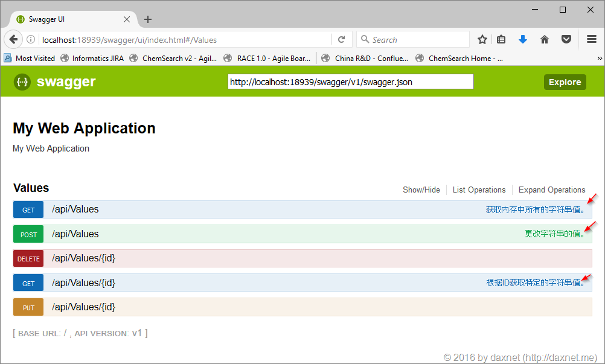Focus the browser Search field
Screen dimensions: 605x364
click(x=413, y=39)
